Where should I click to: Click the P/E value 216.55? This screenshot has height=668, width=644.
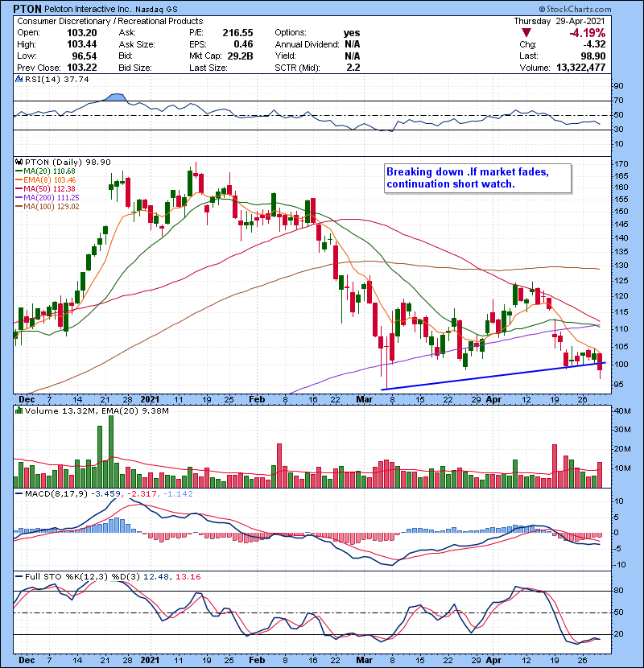[x=237, y=33]
